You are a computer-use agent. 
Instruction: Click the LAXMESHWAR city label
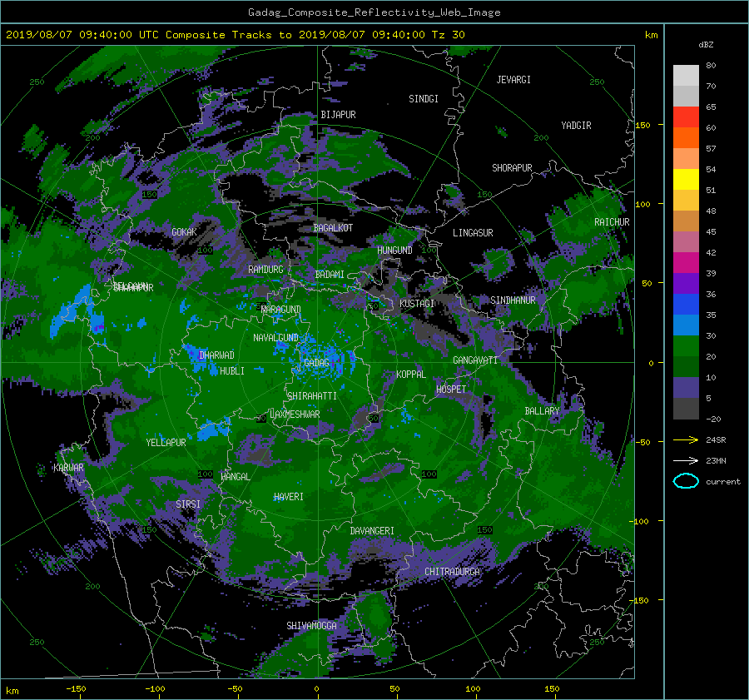point(295,415)
